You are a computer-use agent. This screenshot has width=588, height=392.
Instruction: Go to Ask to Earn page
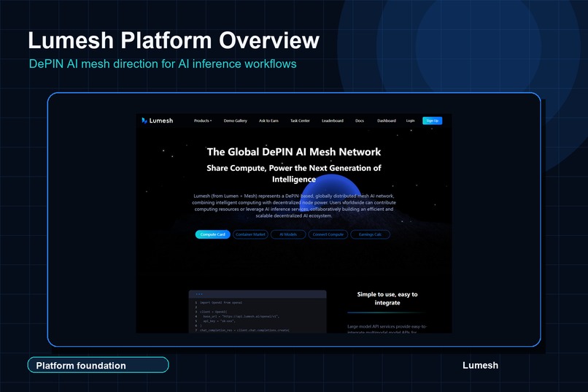[268, 120]
